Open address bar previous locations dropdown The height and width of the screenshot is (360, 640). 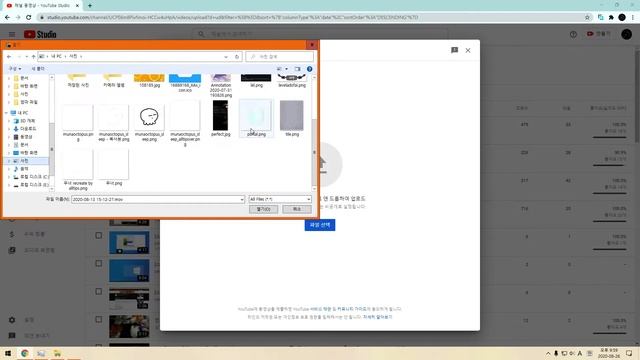point(226,57)
